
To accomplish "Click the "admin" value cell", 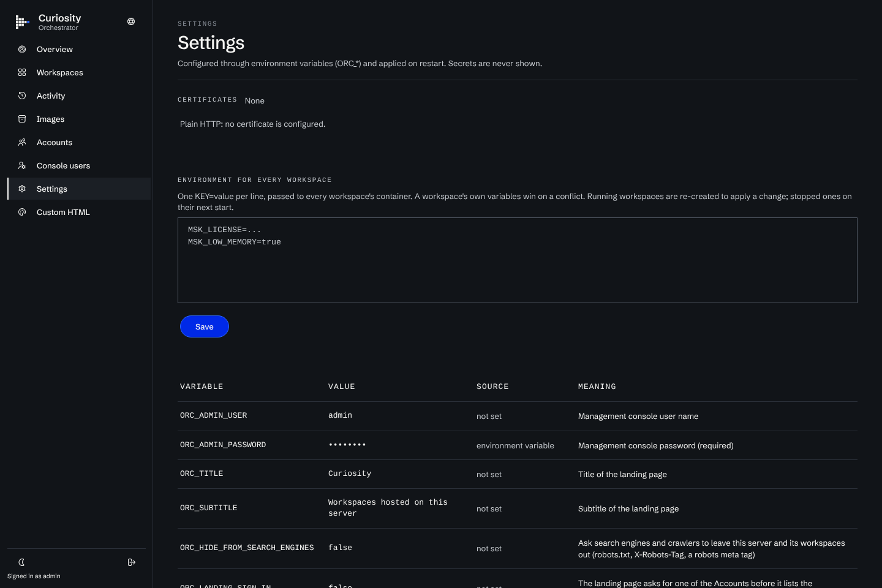I will pos(340,415).
